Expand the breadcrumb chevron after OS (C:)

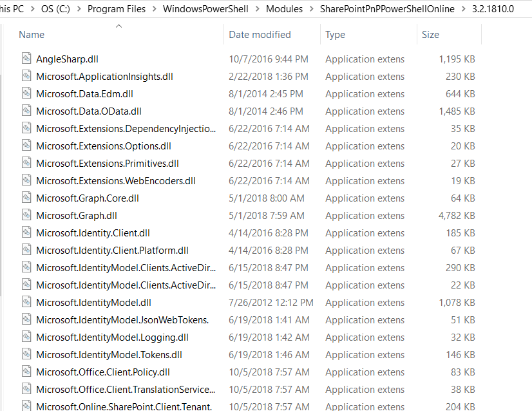(79, 9)
